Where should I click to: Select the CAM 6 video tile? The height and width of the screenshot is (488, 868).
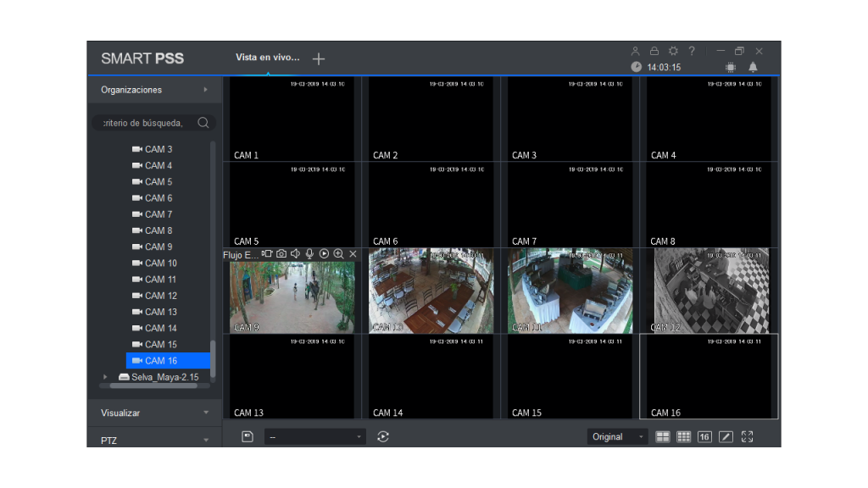[x=431, y=205]
